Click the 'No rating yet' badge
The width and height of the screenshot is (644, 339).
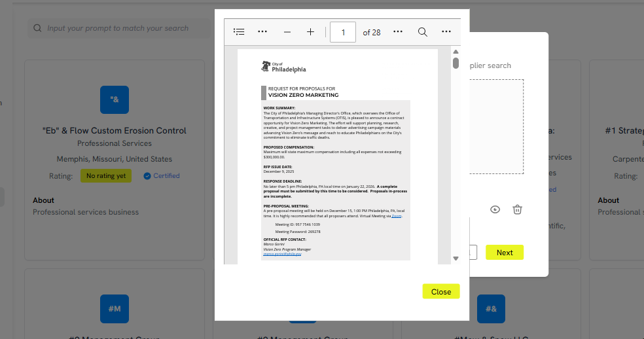[x=106, y=176]
